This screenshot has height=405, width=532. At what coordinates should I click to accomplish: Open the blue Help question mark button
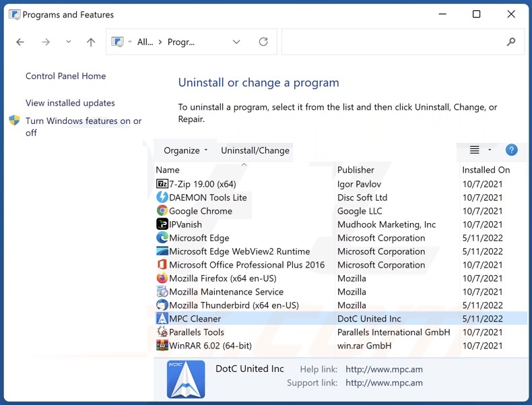511,150
